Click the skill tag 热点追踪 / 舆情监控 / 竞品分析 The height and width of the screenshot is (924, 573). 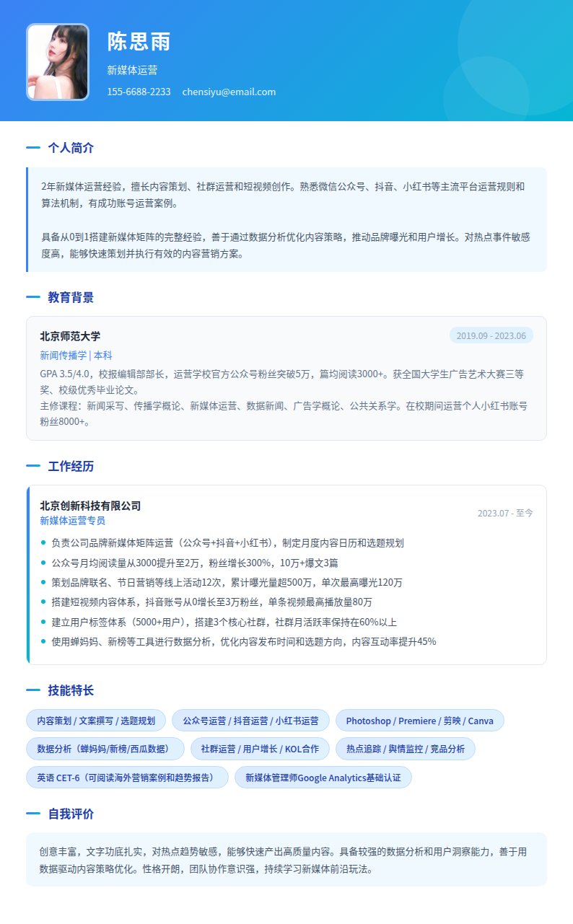(405, 749)
